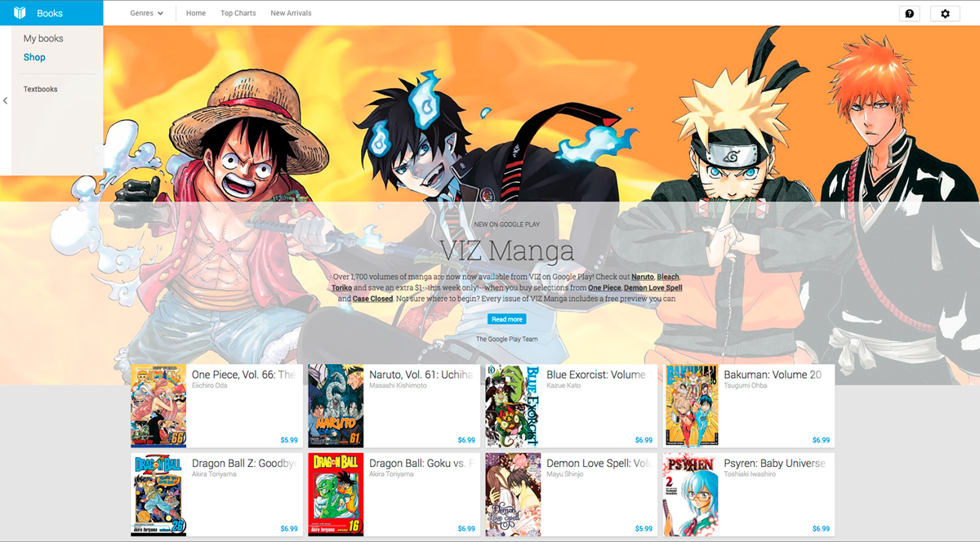The height and width of the screenshot is (542, 980).
Task: Click the Dragon Ball: Goku vs. title
Action: tap(421, 464)
